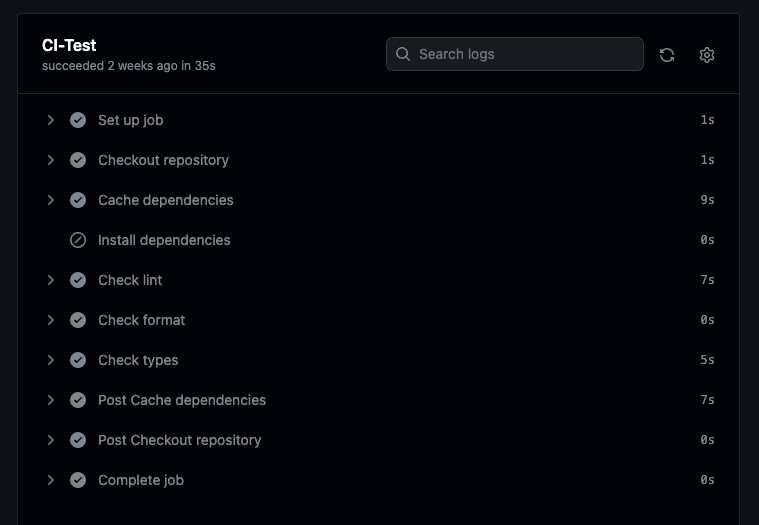Select the Post Checkout repository step
759x525 pixels.
[179, 440]
